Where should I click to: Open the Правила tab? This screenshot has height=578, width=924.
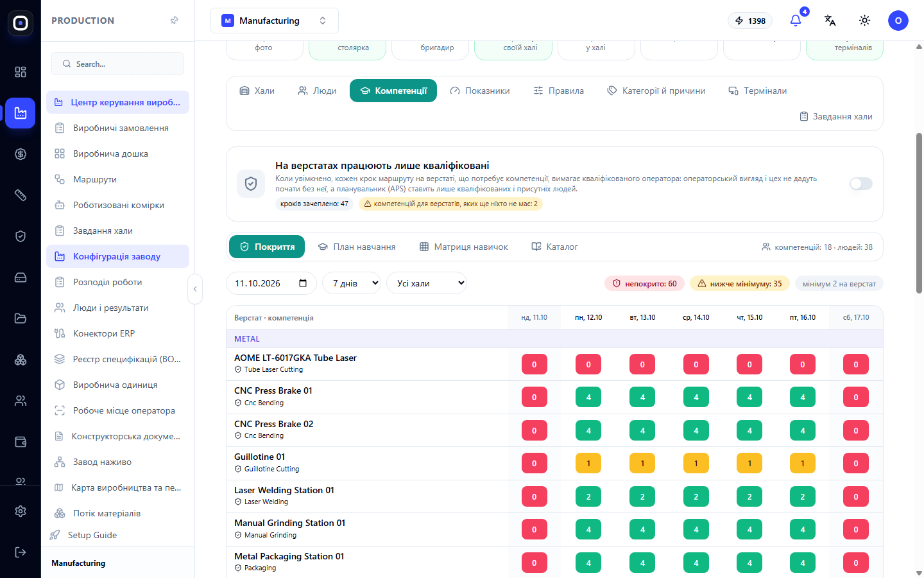pyautogui.click(x=559, y=91)
